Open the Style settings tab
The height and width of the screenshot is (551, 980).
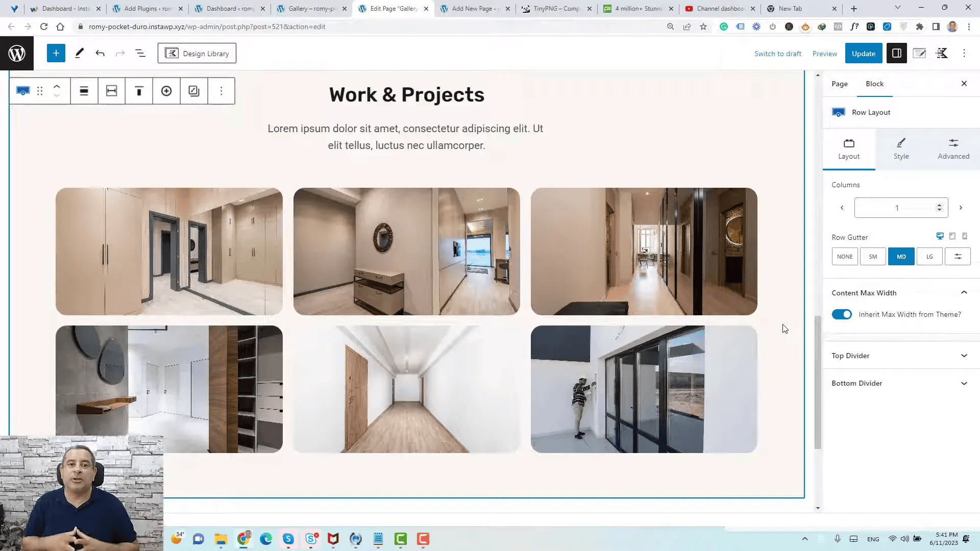(901, 149)
